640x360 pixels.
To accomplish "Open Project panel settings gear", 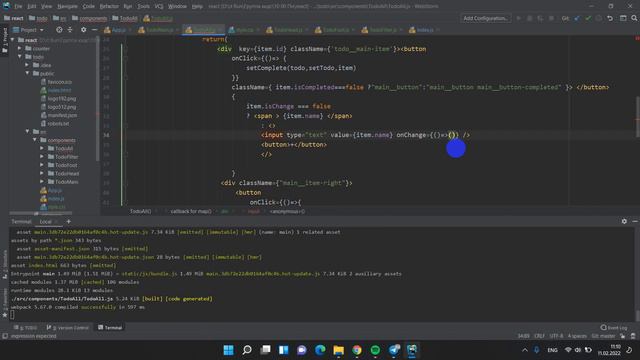I will [83, 30].
